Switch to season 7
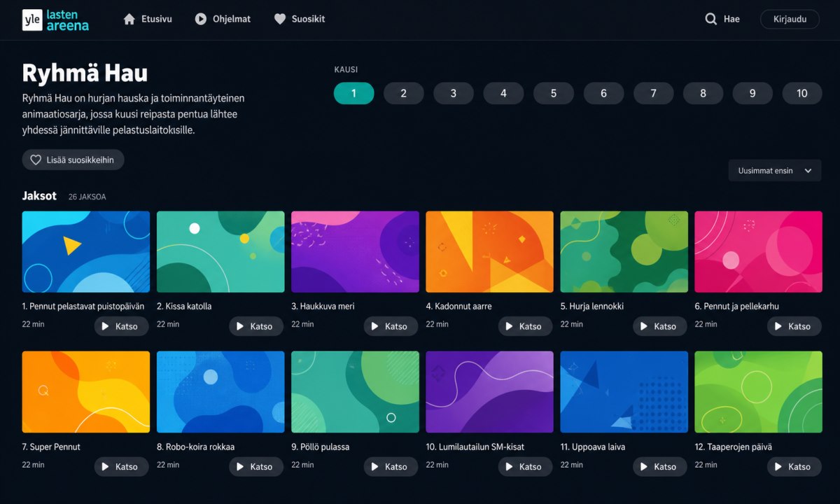The height and width of the screenshot is (504, 840). [x=653, y=93]
